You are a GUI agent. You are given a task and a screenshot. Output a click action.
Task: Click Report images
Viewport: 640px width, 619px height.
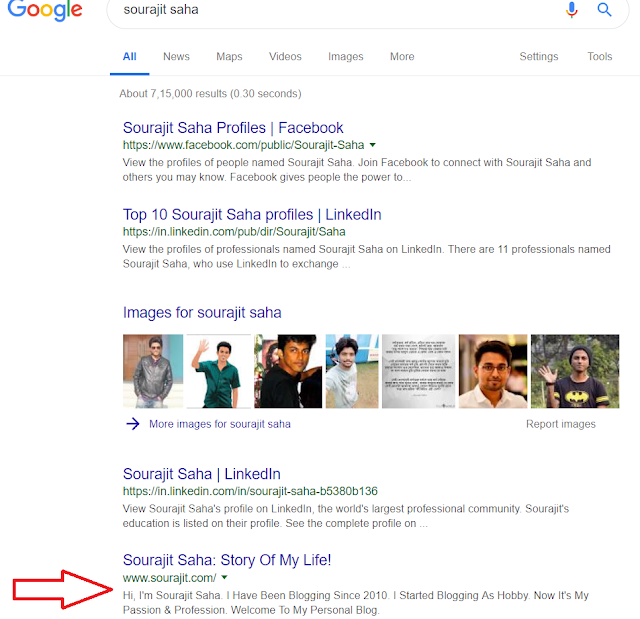tap(560, 424)
